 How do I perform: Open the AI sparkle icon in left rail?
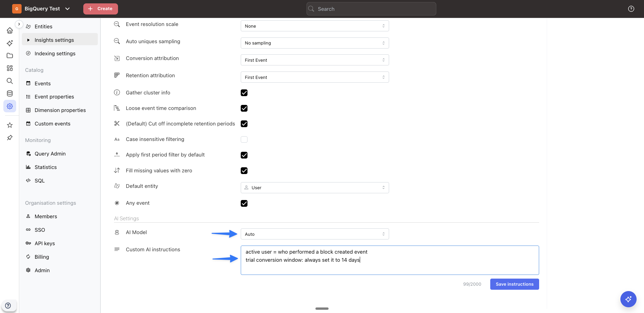(x=10, y=43)
